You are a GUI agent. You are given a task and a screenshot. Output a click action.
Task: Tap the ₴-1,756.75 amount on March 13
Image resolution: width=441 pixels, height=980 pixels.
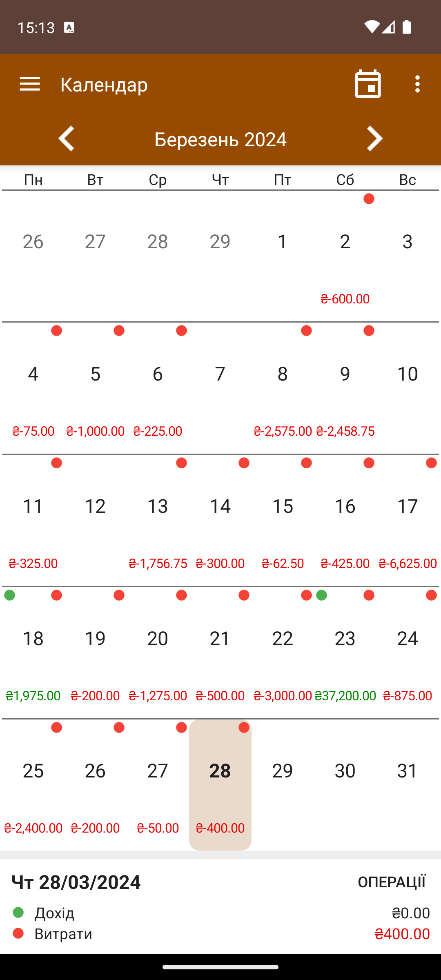click(158, 563)
